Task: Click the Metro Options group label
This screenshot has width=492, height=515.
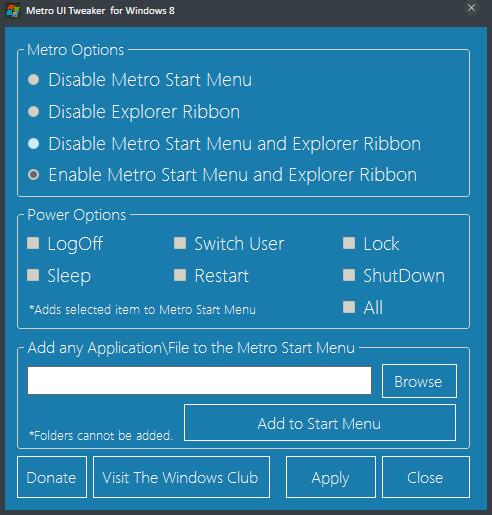Action: (75, 50)
